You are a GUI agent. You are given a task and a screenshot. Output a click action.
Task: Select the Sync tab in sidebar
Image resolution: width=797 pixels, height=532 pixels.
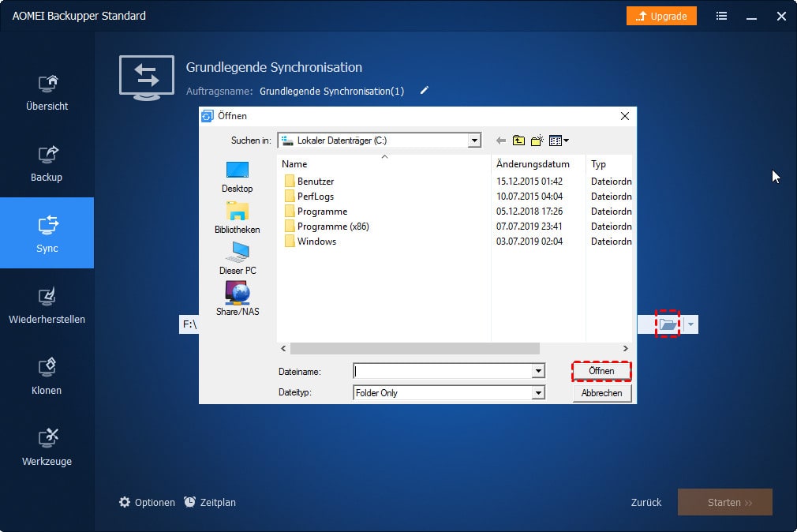pos(47,234)
